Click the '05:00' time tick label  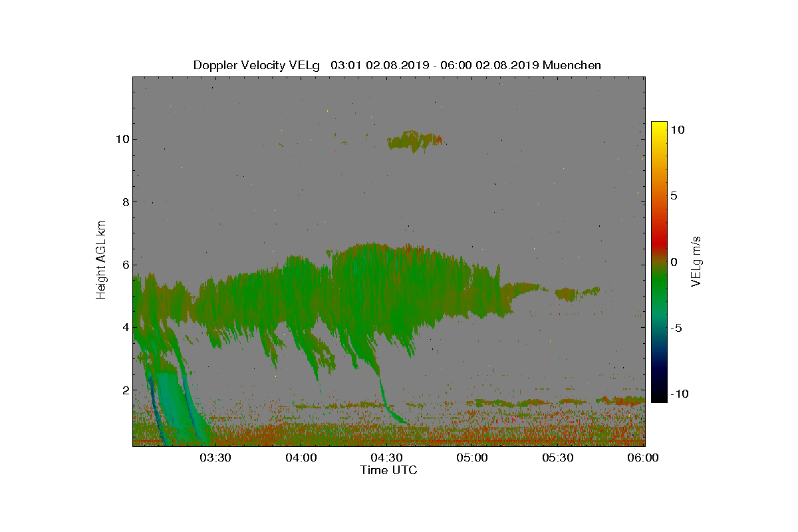(x=473, y=458)
